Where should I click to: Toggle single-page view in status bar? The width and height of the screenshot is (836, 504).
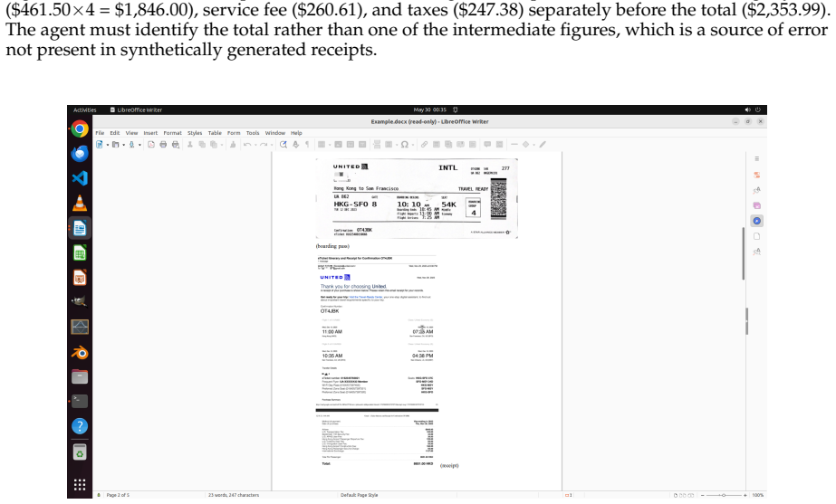click(x=676, y=496)
